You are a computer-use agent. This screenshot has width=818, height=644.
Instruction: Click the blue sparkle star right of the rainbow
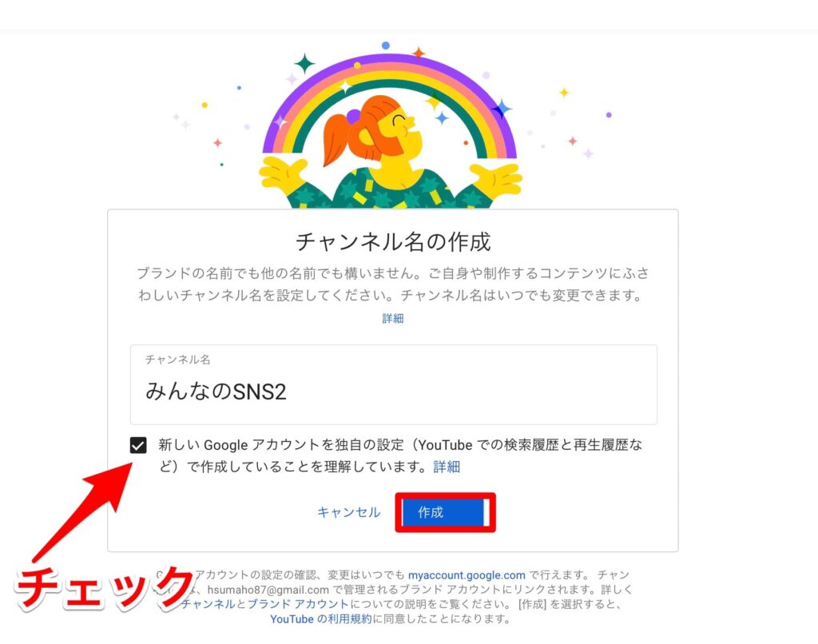[x=502, y=109]
